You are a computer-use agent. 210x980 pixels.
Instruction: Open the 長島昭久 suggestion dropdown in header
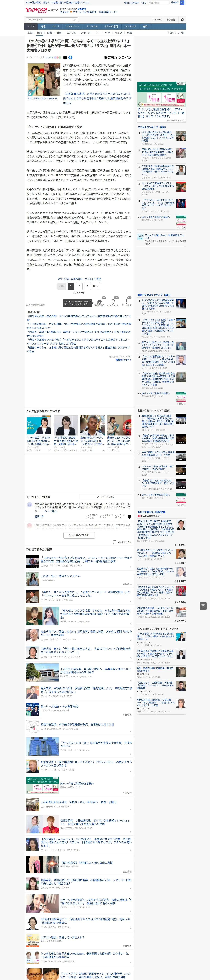coord(174,3)
